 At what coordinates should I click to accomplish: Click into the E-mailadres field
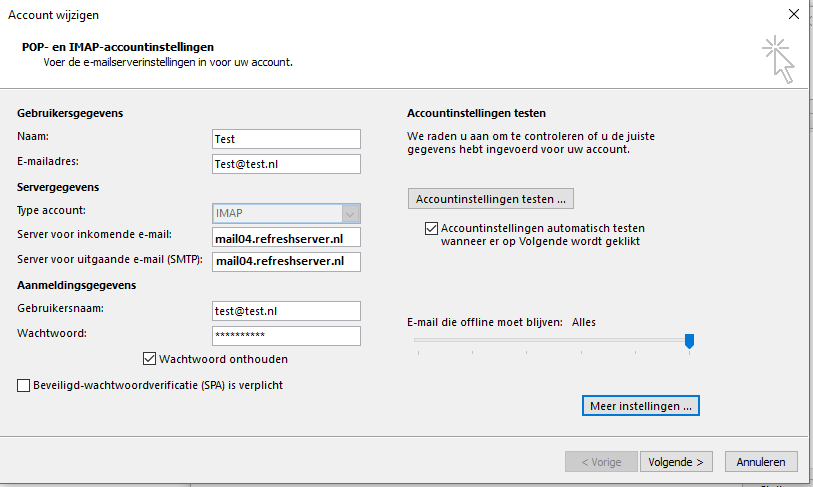coord(286,164)
